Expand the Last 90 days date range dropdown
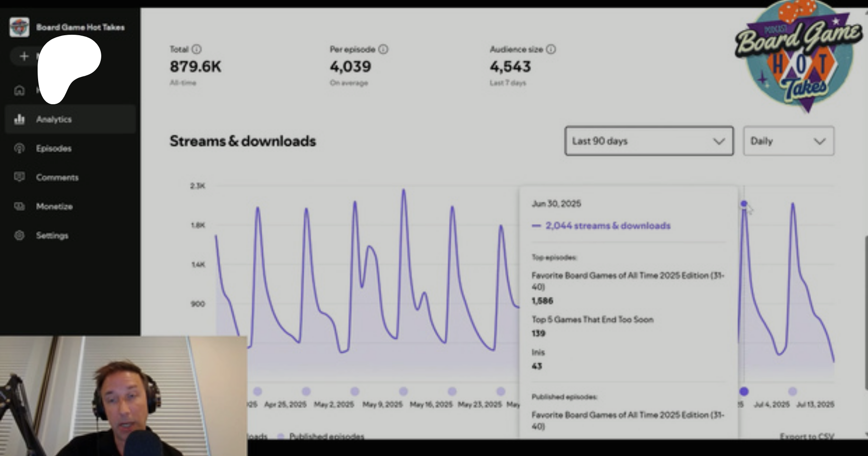 649,141
